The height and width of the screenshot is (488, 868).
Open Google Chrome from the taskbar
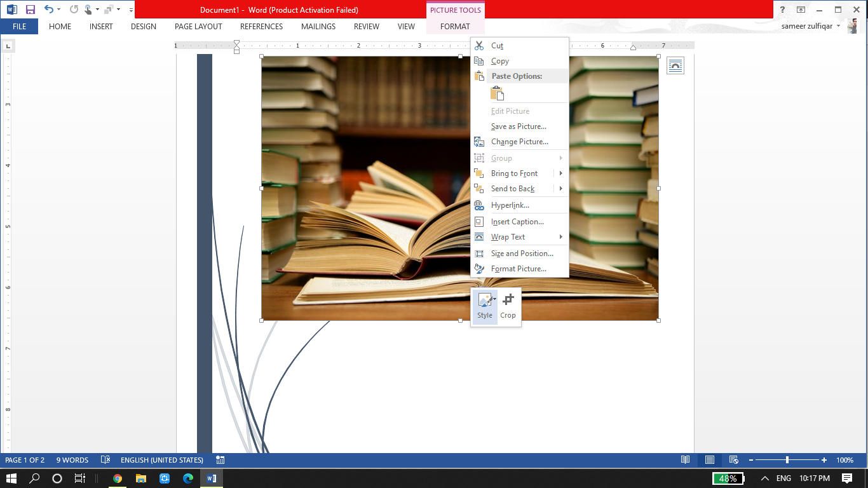click(118, 478)
